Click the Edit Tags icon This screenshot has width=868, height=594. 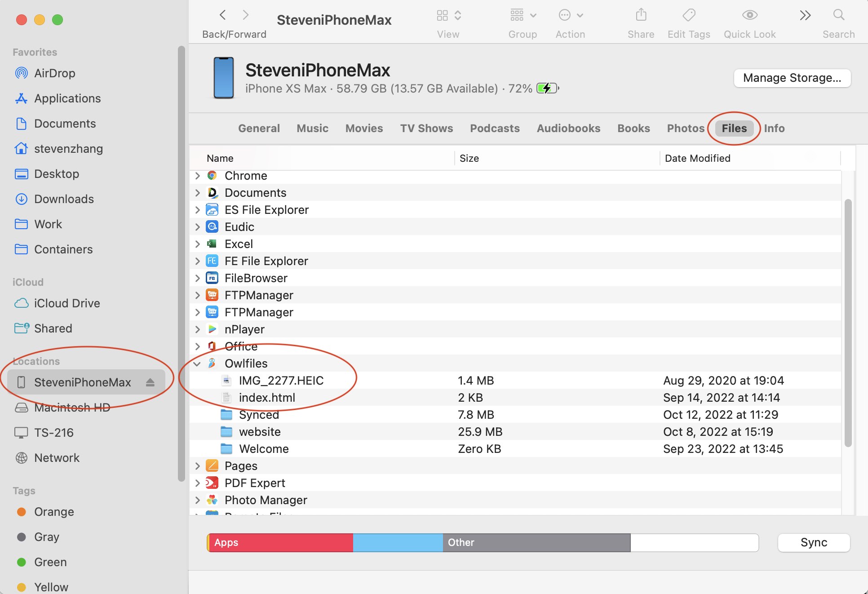pos(689,15)
